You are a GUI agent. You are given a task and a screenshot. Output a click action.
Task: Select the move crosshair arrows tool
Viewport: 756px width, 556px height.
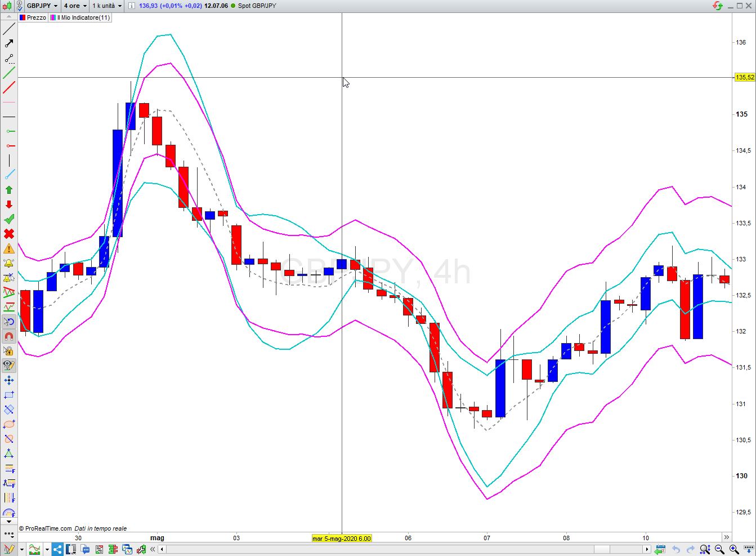pos(9,380)
